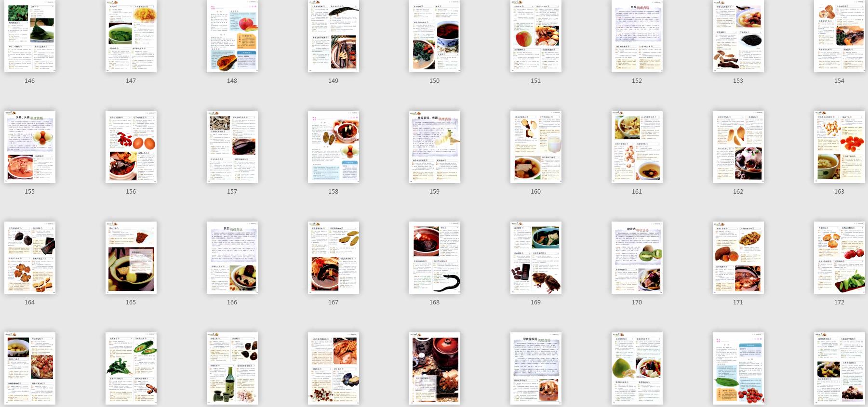Open the page 168 thumbnail
Screen dimensions: 868x407
pos(435,258)
